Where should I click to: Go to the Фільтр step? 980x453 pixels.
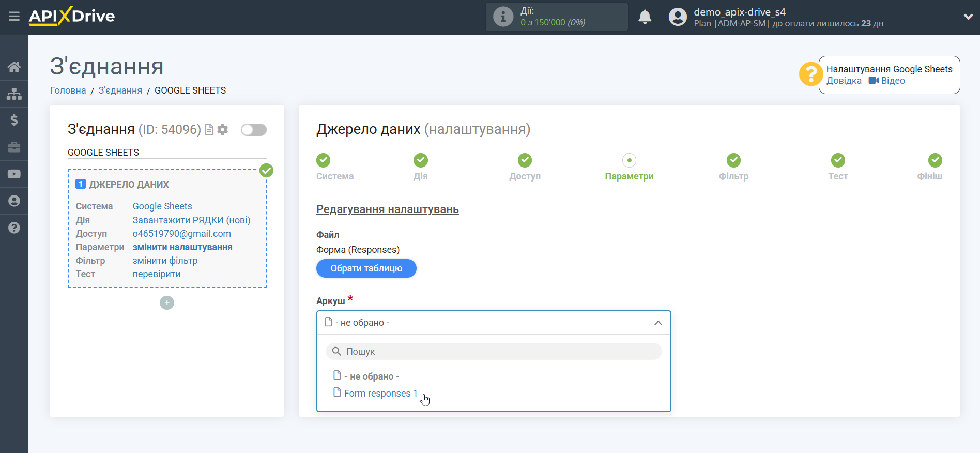pyautogui.click(x=734, y=160)
